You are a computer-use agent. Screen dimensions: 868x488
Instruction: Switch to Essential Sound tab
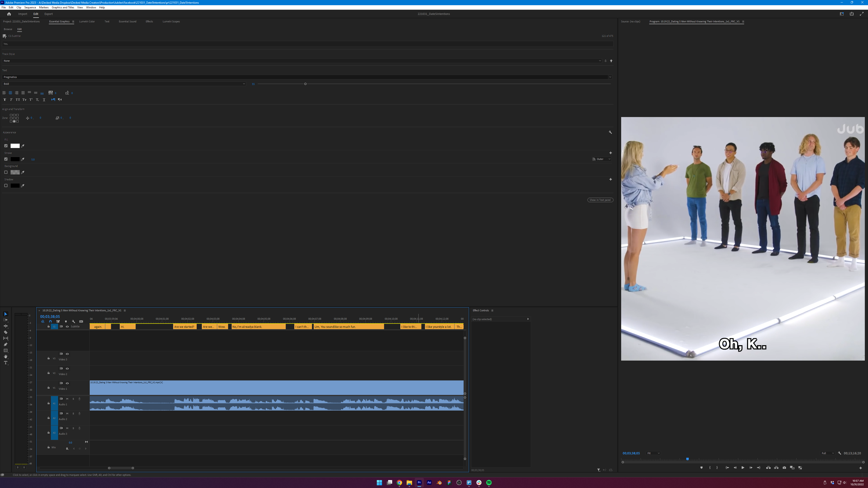pyautogui.click(x=127, y=21)
